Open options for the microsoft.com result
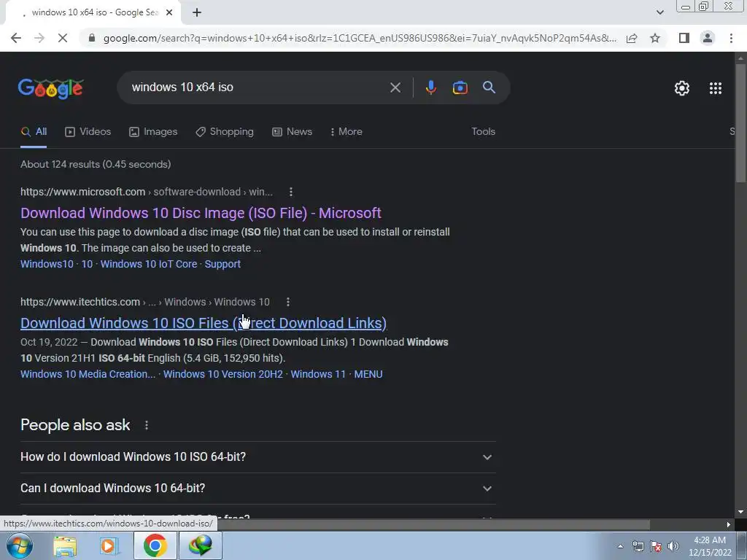 [x=290, y=192]
